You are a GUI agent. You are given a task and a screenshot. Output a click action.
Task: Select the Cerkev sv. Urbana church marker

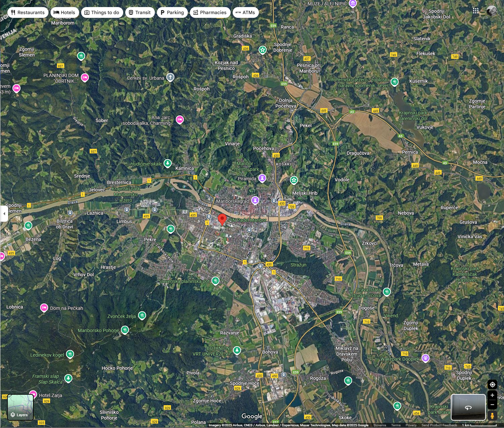click(170, 77)
